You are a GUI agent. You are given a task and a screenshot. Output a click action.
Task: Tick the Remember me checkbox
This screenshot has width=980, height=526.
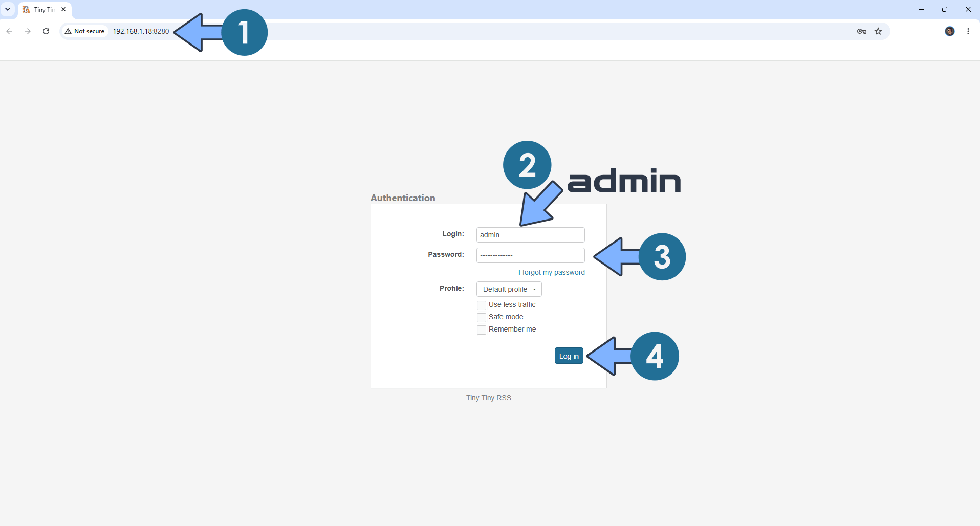point(482,330)
